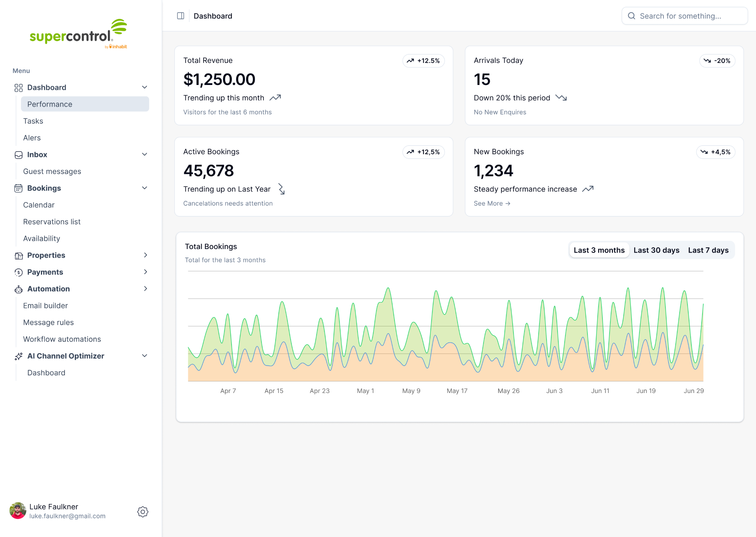Click Total for the last 3 months
756x537 pixels.
pyautogui.click(x=225, y=260)
